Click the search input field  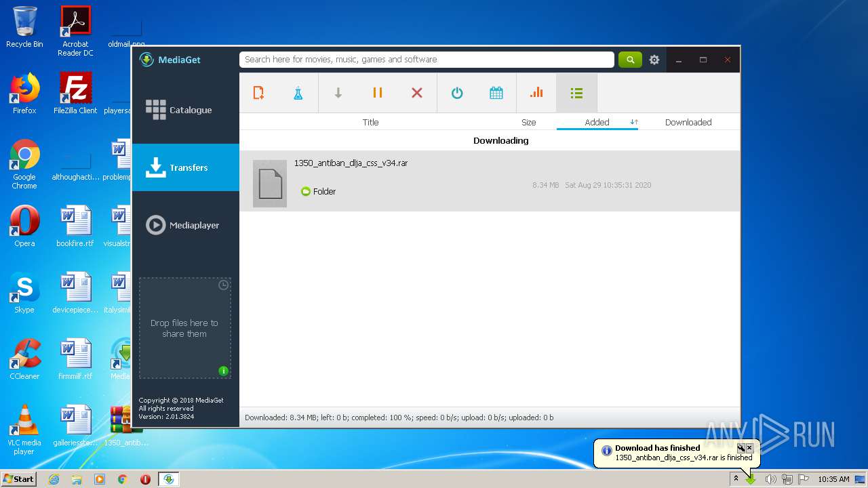(x=427, y=60)
